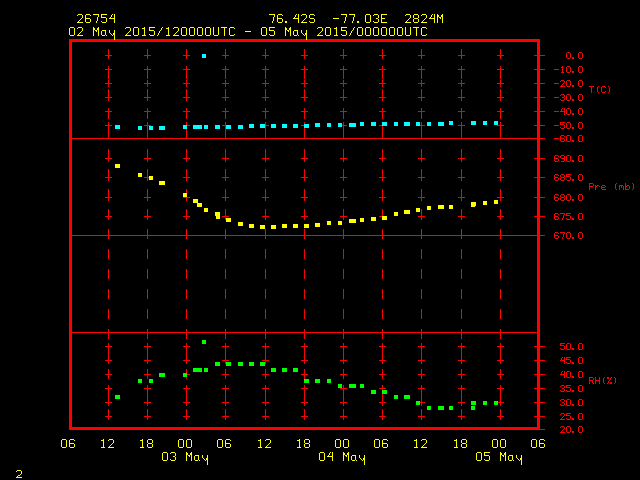This screenshot has width=640, height=480.
Task: Select the -40.0 temperature axis label
Action: coord(568,111)
